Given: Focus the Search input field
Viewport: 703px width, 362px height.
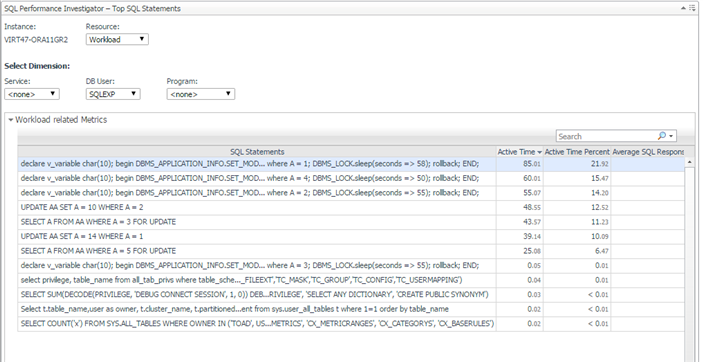Looking at the screenshot, I should click(x=607, y=136).
